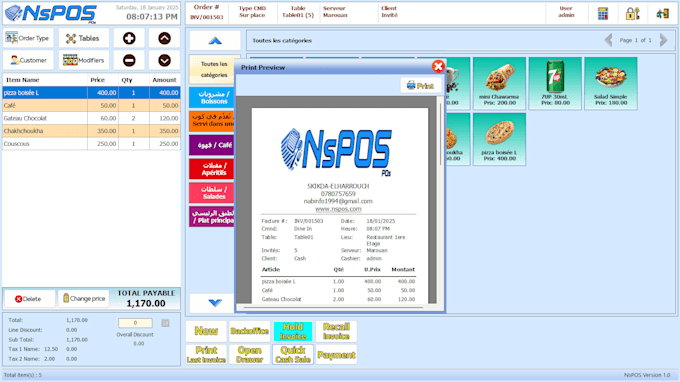Select Couscous order row

click(91, 144)
